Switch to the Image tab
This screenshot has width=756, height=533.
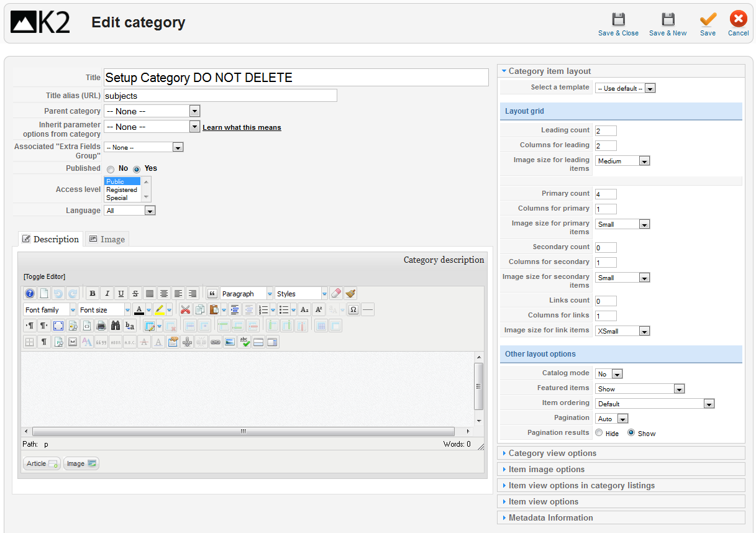click(x=107, y=239)
